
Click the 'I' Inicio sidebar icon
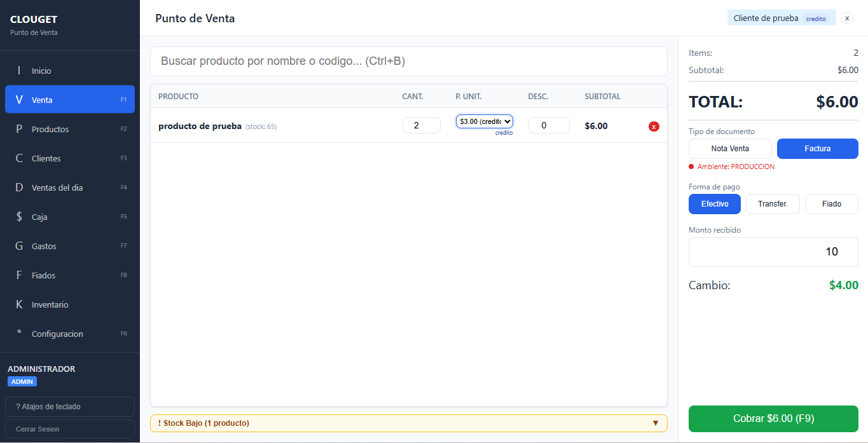pyautogui.click(x=19, y=71)
